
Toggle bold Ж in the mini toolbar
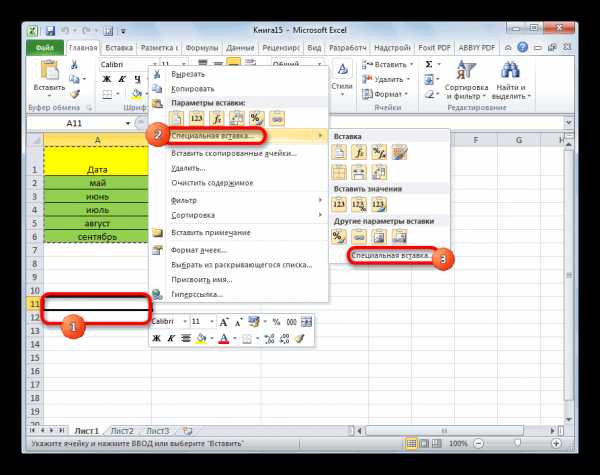pyautogui.click(x=157, y=338)
